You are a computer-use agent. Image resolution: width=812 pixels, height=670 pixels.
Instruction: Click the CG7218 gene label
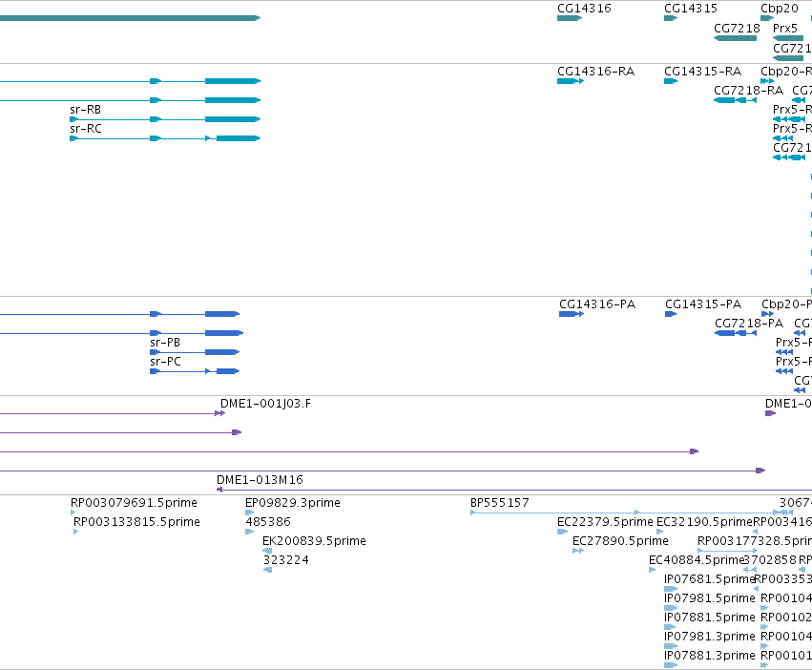(x=737, y=29)
